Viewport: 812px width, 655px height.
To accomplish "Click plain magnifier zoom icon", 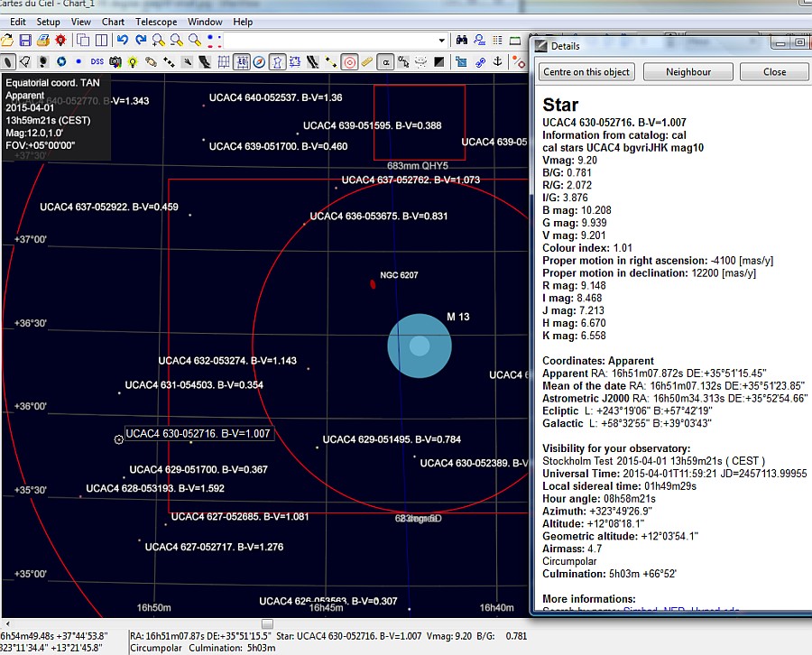I will (x=195, y=40).
